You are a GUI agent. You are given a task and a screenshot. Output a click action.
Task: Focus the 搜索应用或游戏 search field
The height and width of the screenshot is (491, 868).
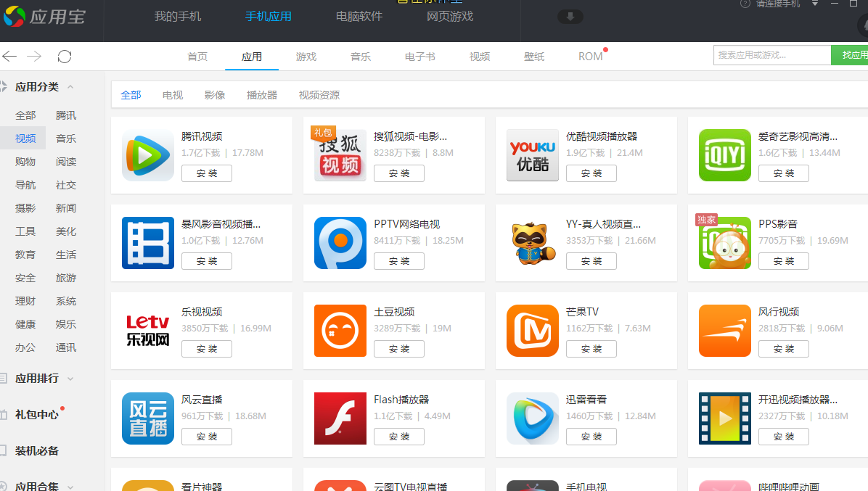coord(772,54)
